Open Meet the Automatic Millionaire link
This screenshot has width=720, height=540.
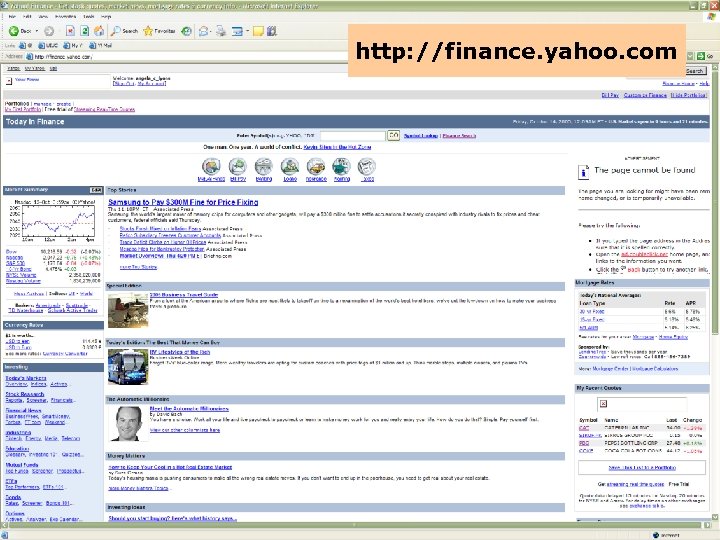[x=189, y=409]
